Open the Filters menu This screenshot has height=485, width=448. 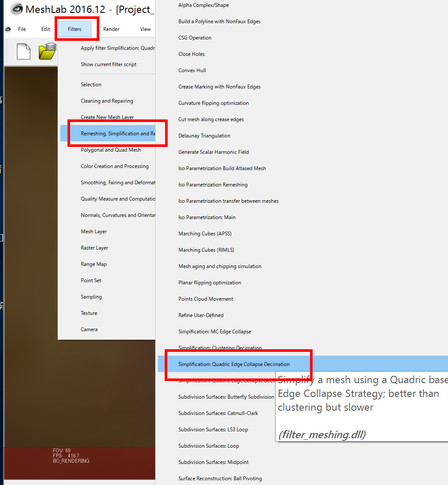coord(75,29)
